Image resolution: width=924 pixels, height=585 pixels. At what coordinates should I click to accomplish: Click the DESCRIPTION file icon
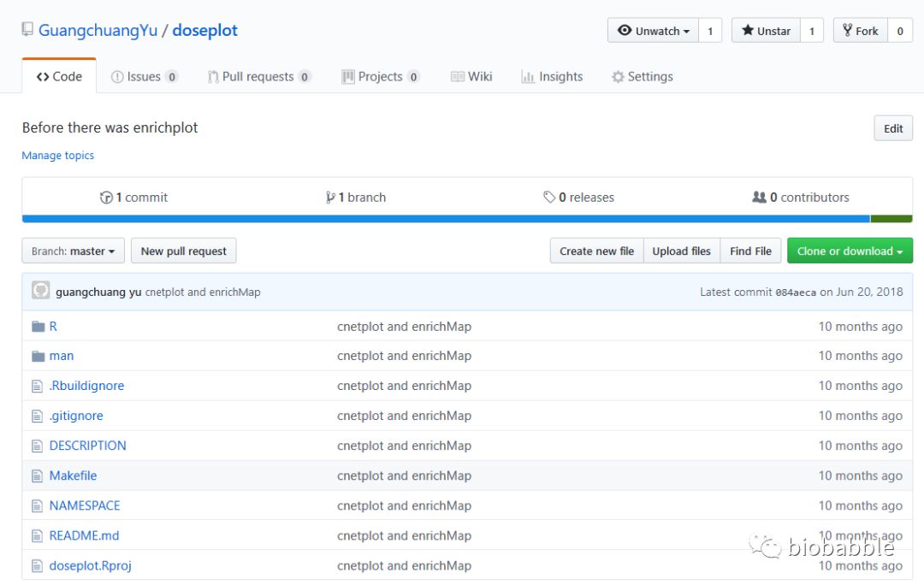click(x=37, y=446)
